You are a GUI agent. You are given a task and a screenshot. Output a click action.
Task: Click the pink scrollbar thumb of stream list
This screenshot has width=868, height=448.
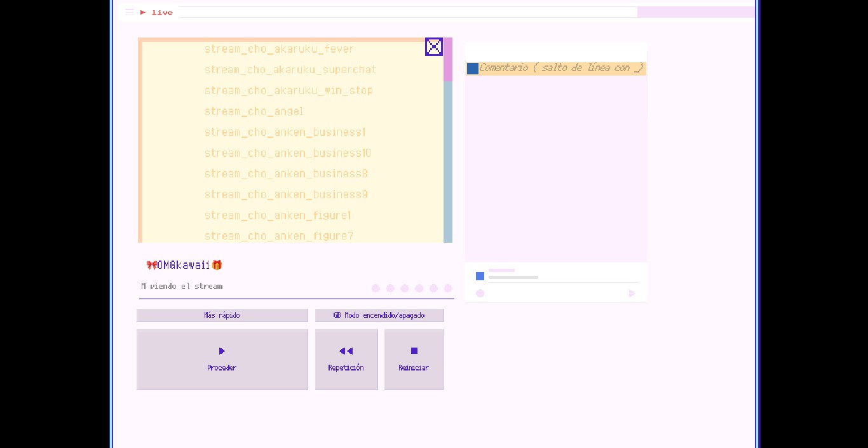[448, 59]
